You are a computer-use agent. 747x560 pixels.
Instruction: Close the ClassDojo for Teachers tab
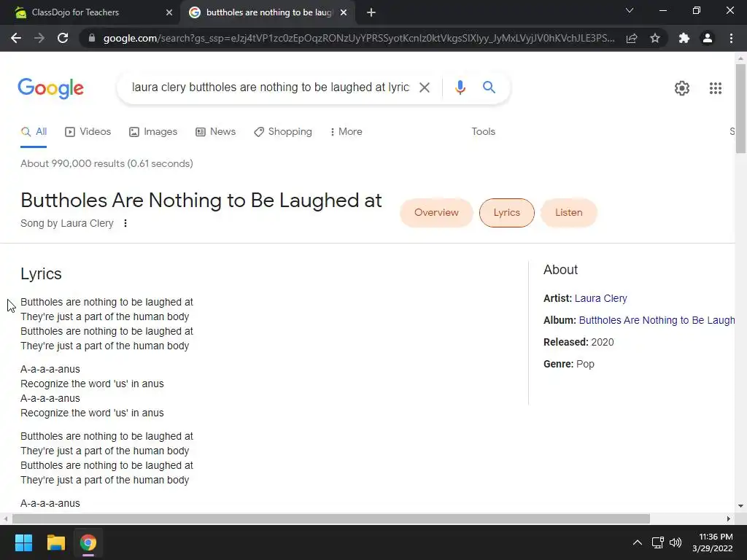click(x=169, y=12)
